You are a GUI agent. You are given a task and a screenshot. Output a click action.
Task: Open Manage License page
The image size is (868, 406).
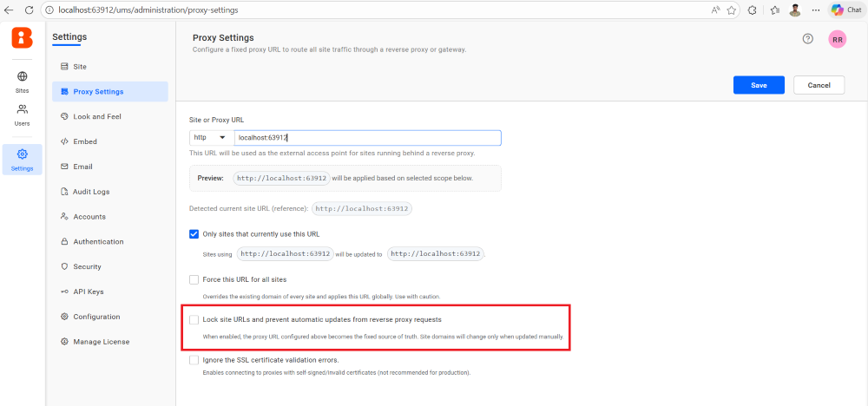point(109,342)
